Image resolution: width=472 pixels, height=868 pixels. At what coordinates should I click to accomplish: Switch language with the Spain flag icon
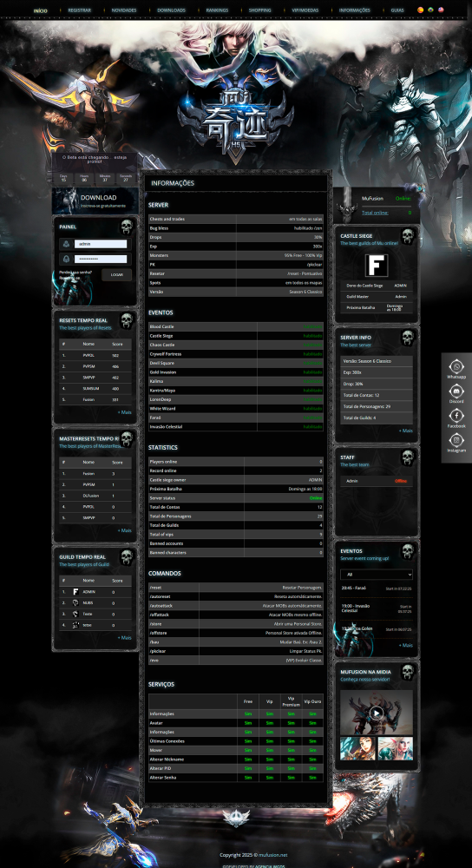pos(420,10)
